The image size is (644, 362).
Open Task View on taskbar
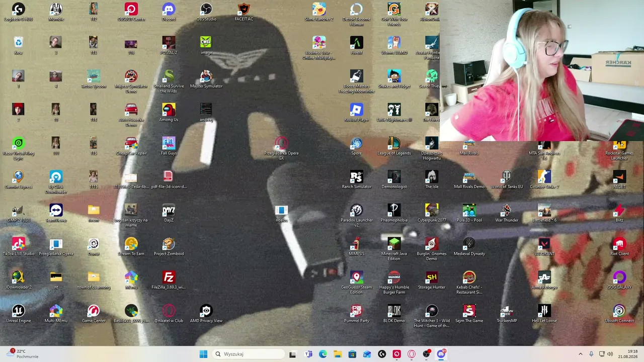[x=293, y=354]
